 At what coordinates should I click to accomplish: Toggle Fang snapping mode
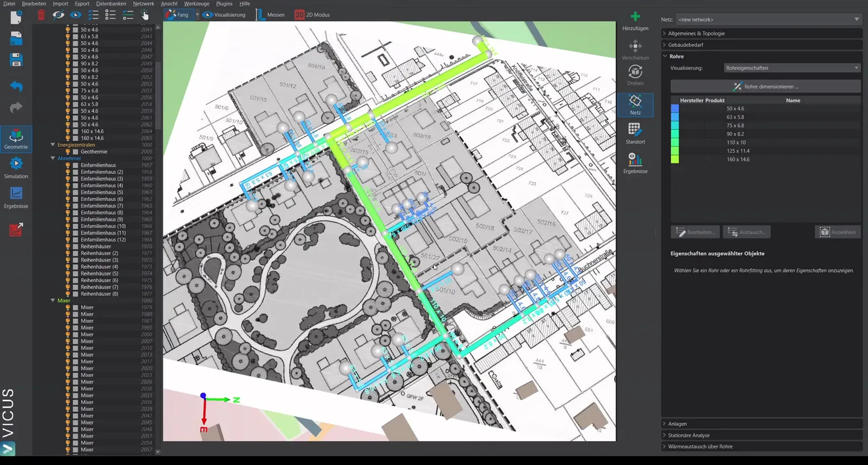177,15
